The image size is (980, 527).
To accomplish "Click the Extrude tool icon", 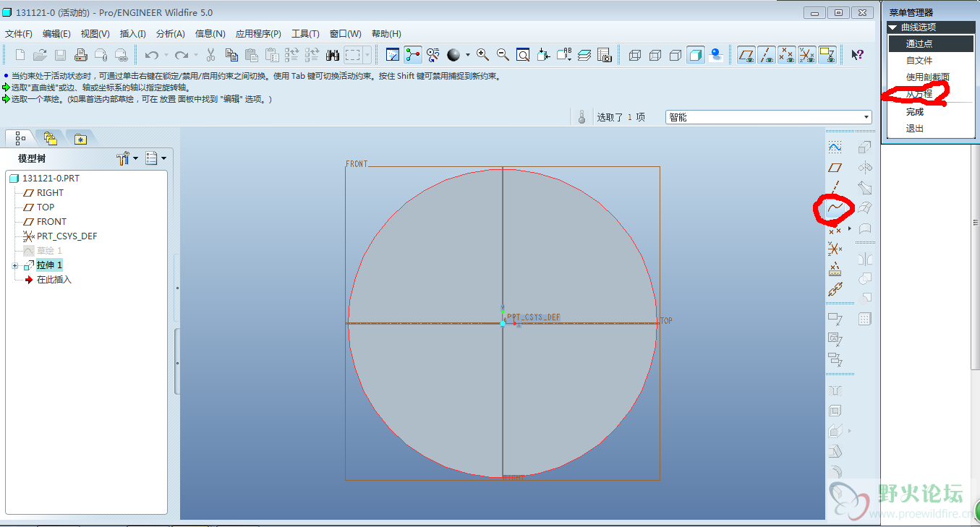I will 864,147.
